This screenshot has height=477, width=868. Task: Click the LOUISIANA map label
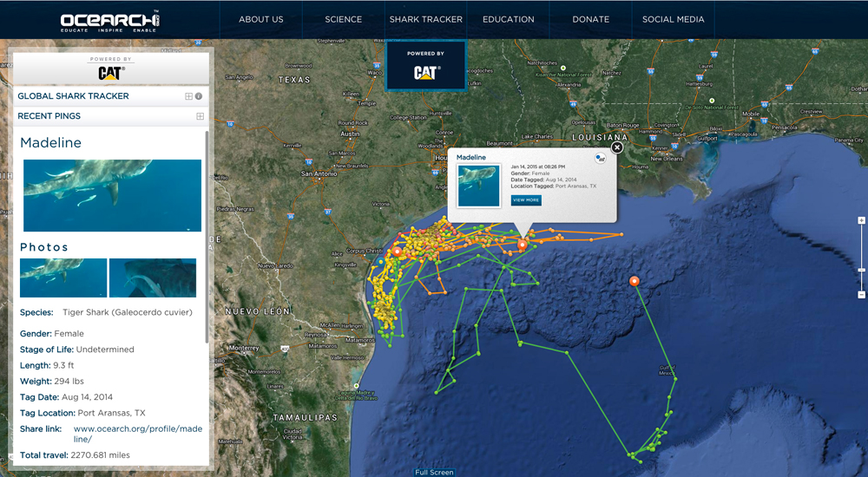pyautogui.click(x=600, y=137)
